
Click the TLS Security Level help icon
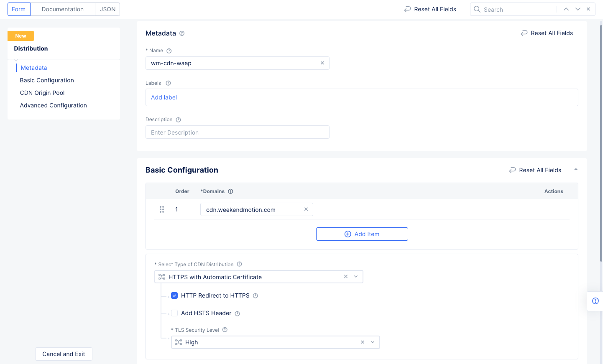click(x=225, y=330)
